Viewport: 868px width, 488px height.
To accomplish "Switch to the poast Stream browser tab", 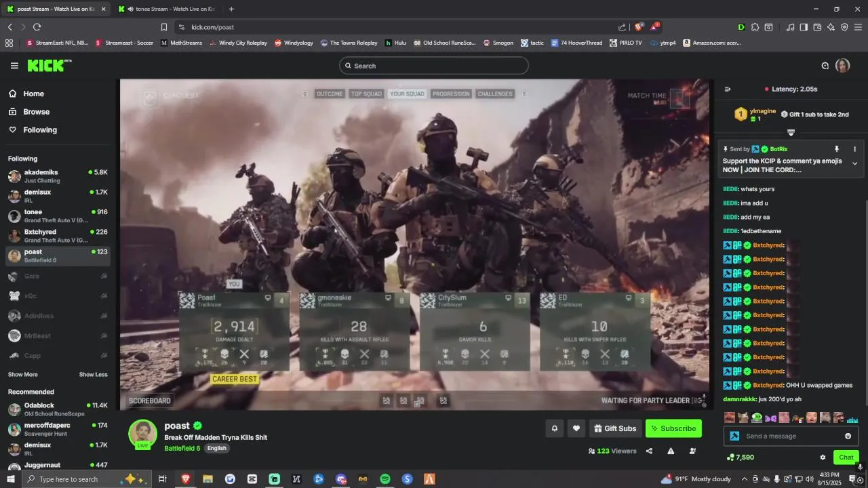I will click(x=55, y=9).
